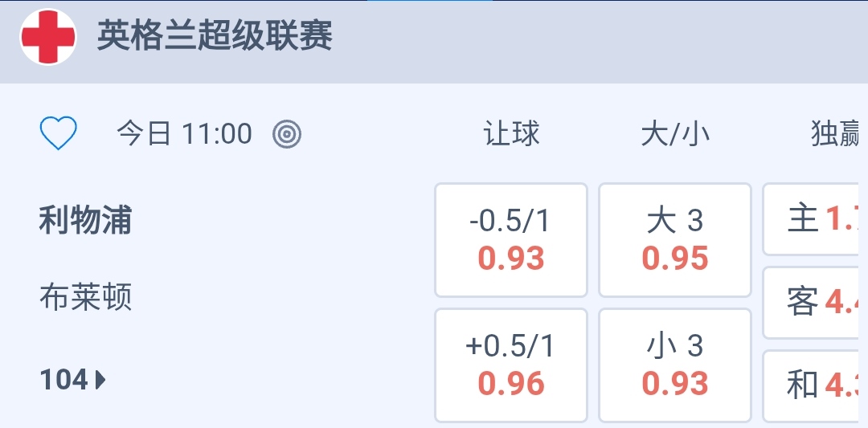868x428 pixels.
Task: Select the 独赢 column header
Action: [836, 134]
